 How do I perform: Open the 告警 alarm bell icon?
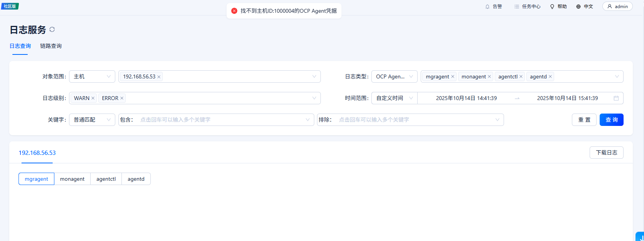click(x=487, y=7)
